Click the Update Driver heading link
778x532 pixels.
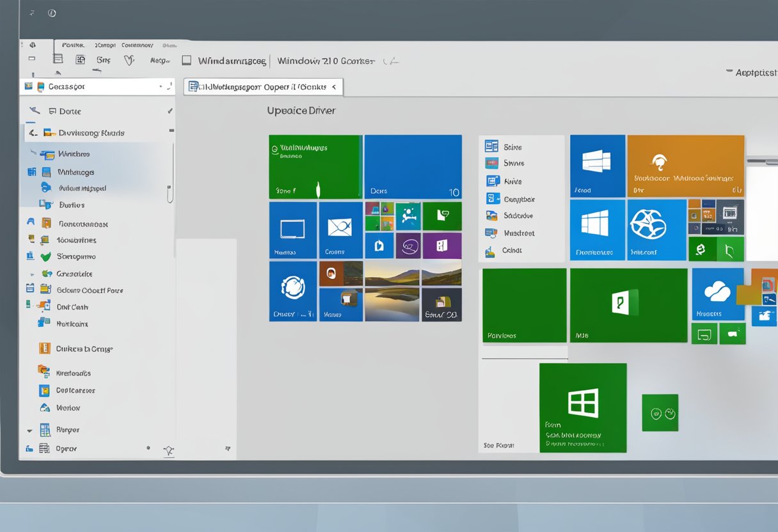point(301,110)
